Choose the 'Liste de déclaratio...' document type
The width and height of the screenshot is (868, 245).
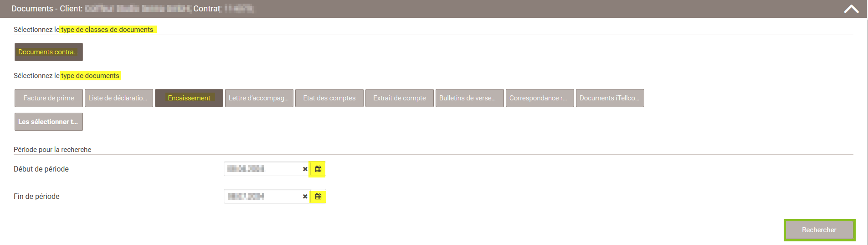119,98
